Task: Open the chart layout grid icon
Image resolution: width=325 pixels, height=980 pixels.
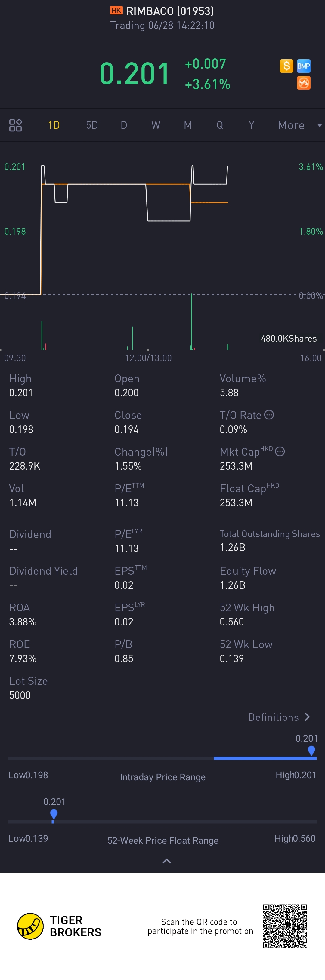Action: tap(16, 125)
